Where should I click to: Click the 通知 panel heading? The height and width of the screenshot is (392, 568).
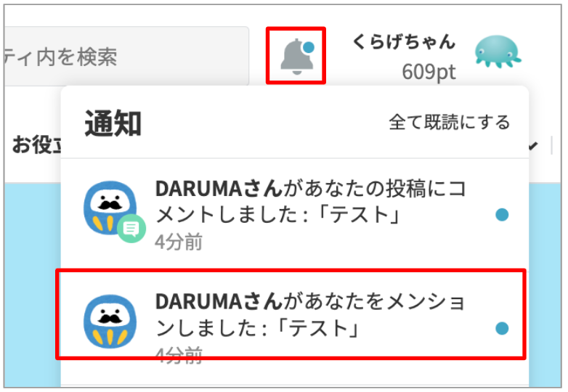113,123
